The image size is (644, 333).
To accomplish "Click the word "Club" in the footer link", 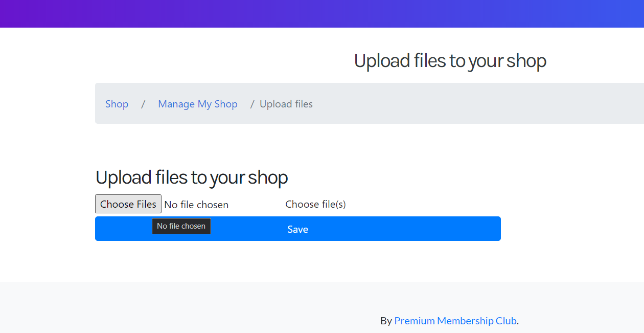I will tap(506, 321).
